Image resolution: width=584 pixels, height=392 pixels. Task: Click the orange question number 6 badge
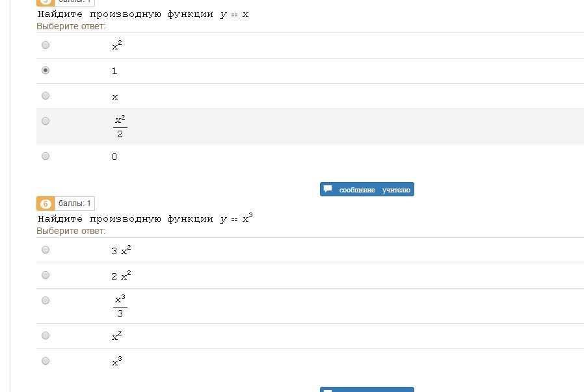(x=46, y=203)
